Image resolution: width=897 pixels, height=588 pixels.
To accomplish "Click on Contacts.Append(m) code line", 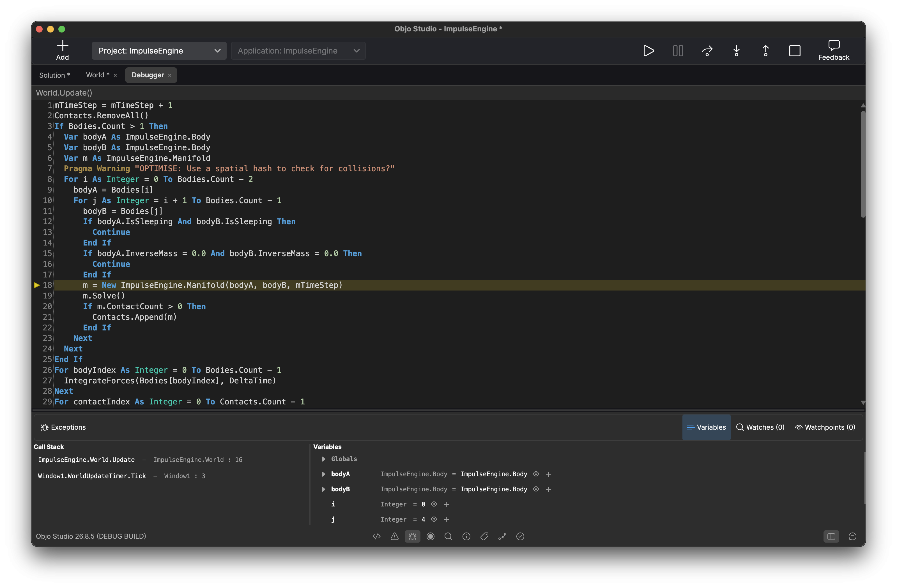I will click(x=134, y=317).
